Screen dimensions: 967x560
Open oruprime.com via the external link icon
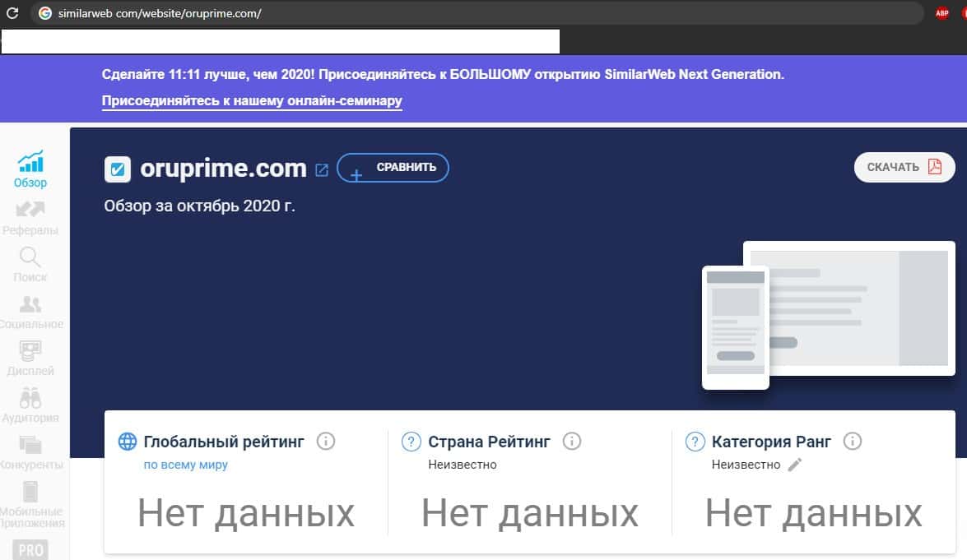(x=321, y=170)
